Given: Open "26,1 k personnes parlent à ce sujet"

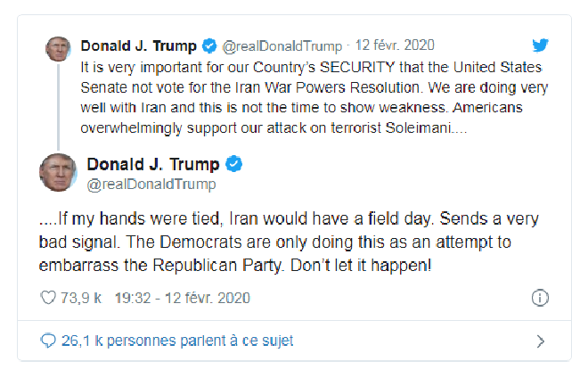Looking at the screenshot, I should (x=176, y=341).
